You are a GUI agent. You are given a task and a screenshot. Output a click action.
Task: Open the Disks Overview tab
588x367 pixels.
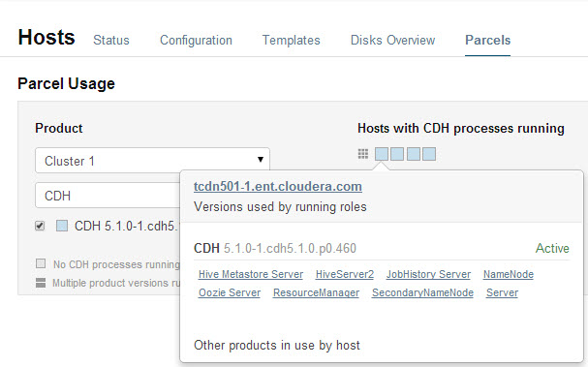point(392,40)
